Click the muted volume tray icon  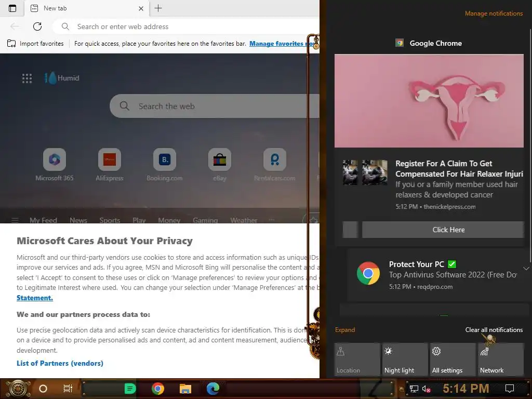[x=426, y=389]
